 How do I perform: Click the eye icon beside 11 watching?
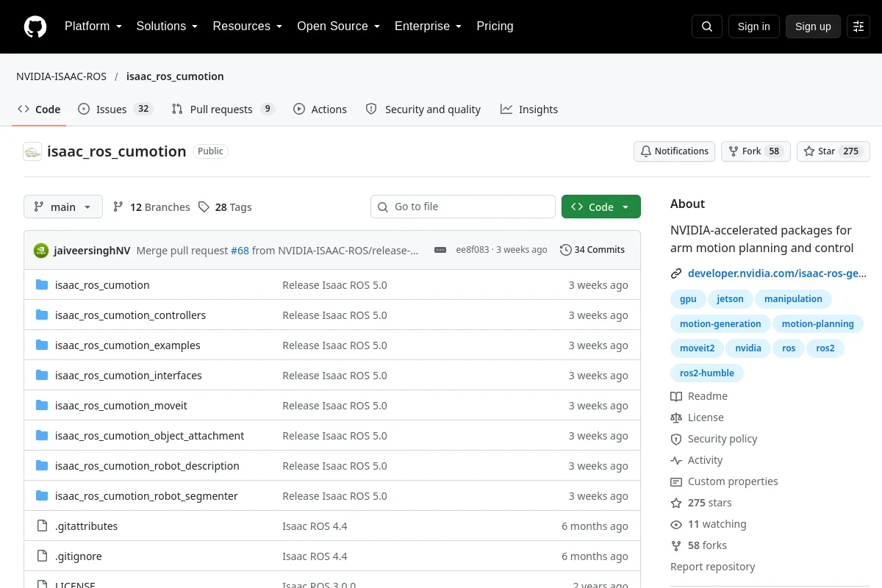click(x=676, y=524)
